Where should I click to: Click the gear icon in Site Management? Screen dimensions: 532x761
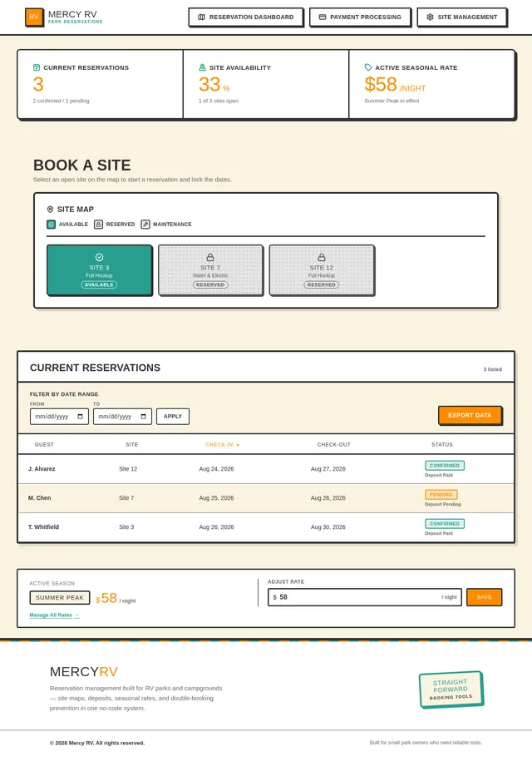430,17
